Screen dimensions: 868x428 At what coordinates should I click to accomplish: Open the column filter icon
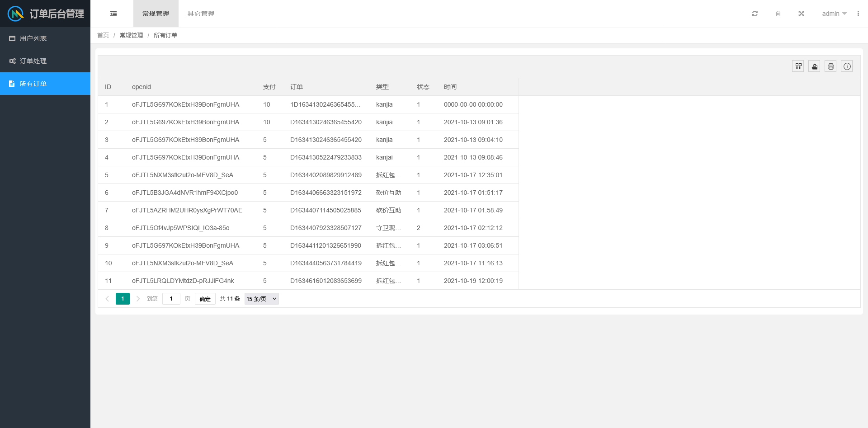click(798, 66)
